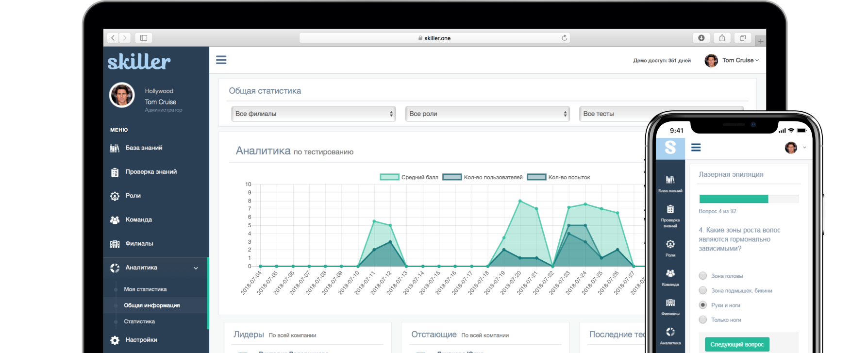Click the hamburger menu icon in desktop header
The height and width of the screenshot is (353, 868).
pyautogui.click(x=221, y=60)
